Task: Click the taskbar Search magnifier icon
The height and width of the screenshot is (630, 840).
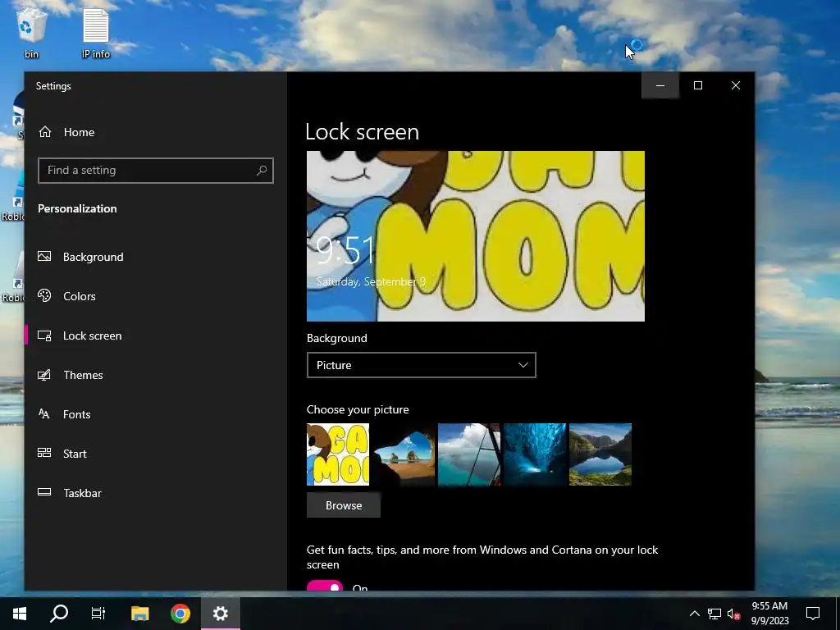Action: pos(59,614)
